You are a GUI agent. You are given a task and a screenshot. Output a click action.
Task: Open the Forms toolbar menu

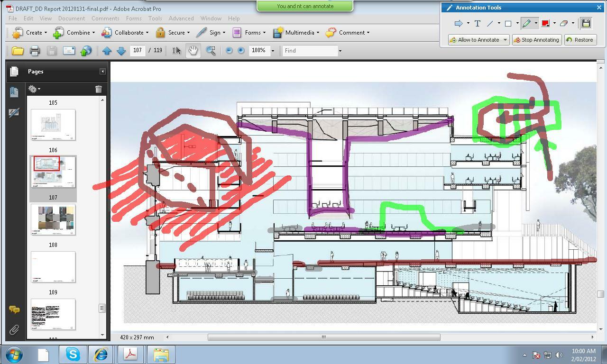[x=249, y=33]
